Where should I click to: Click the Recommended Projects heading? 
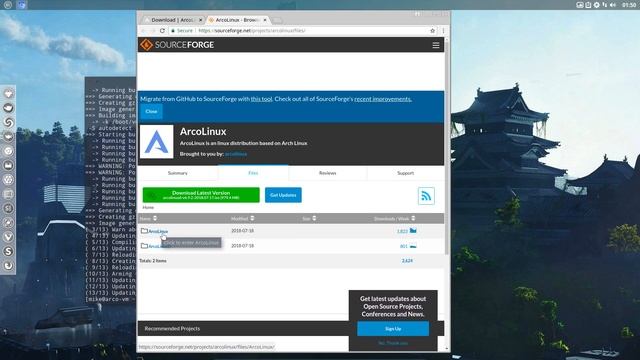pos(172,329)
